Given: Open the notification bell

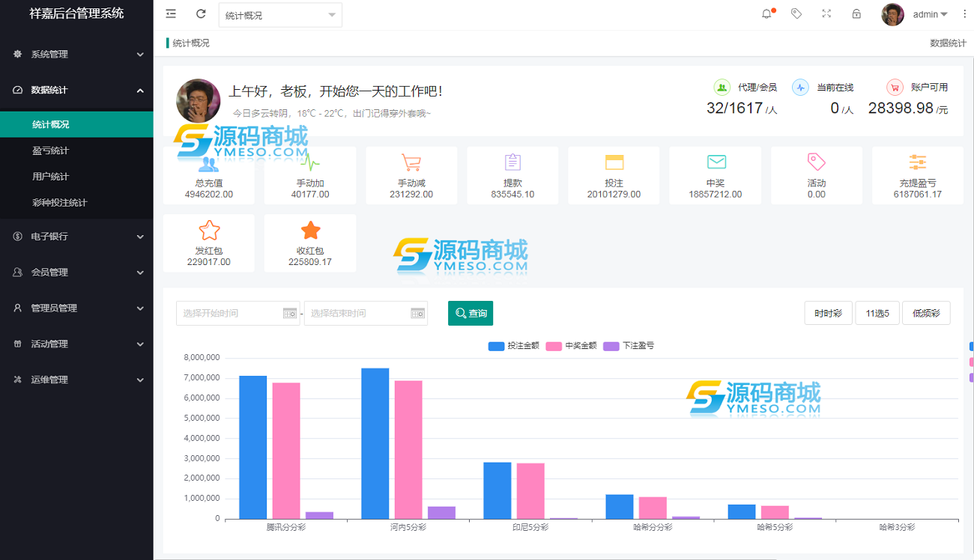Looking at the screenshot, I should (766, 14).
